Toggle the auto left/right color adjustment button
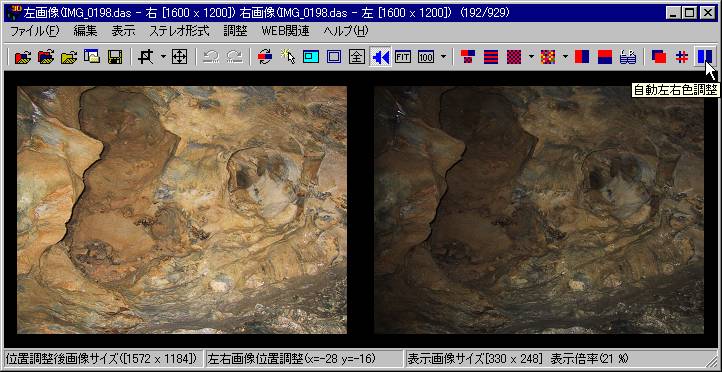This screenshot has height=372, width=722. pyautogui.click(x=705, y=58)
